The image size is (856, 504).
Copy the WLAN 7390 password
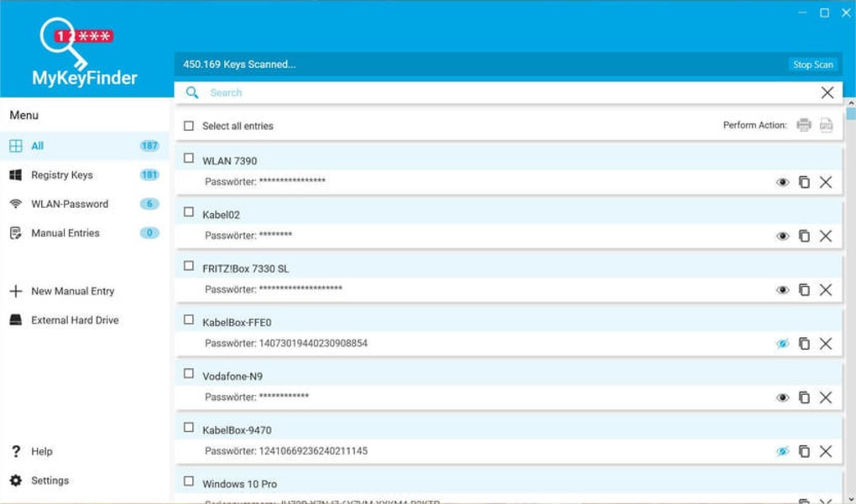804,182
